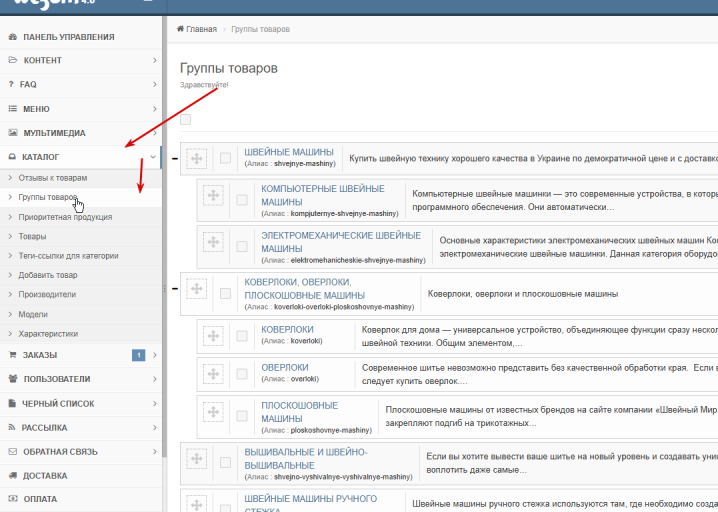Viewport: 718px width, 512px height.
Task: Open the Плоскошовные машины group link
Action: pyautogui.click(x=299, y=412)
